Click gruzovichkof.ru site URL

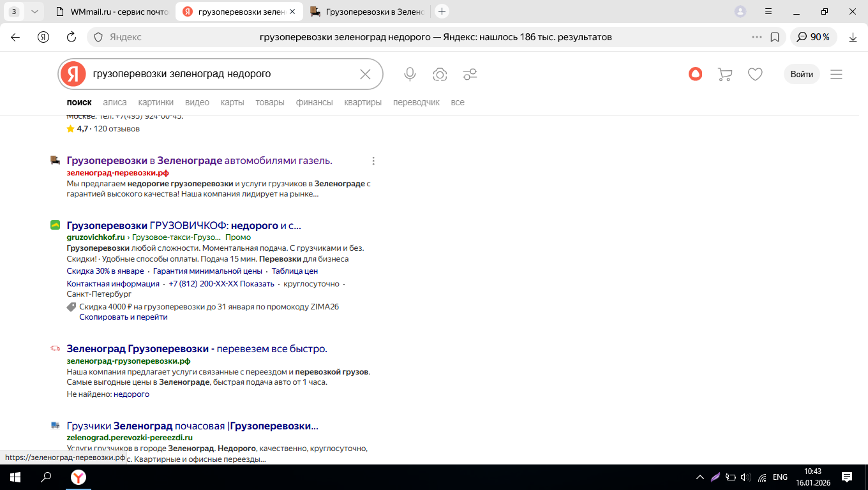click(96, 237)
